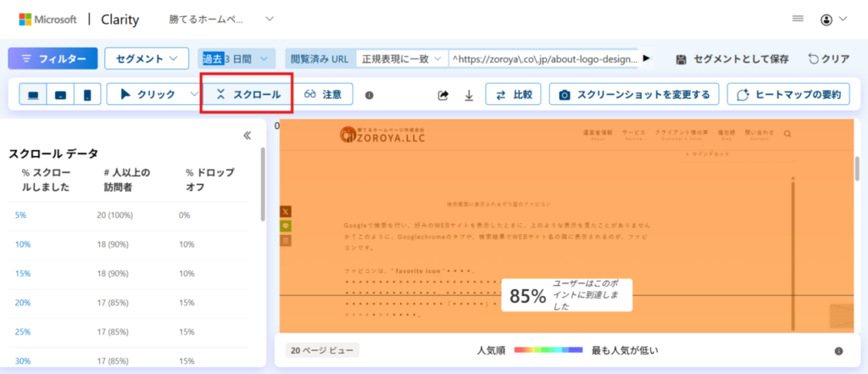Viewport: 868px width, 374px height.
Task: Click the search icon on the previewed website
Action: pos(788,133)
